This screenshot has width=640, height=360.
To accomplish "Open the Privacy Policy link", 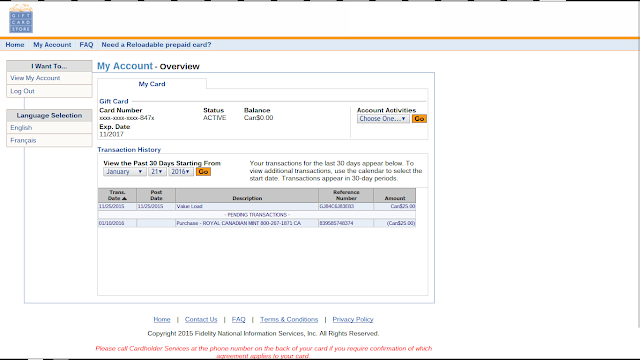I will [x=353, y=320].
